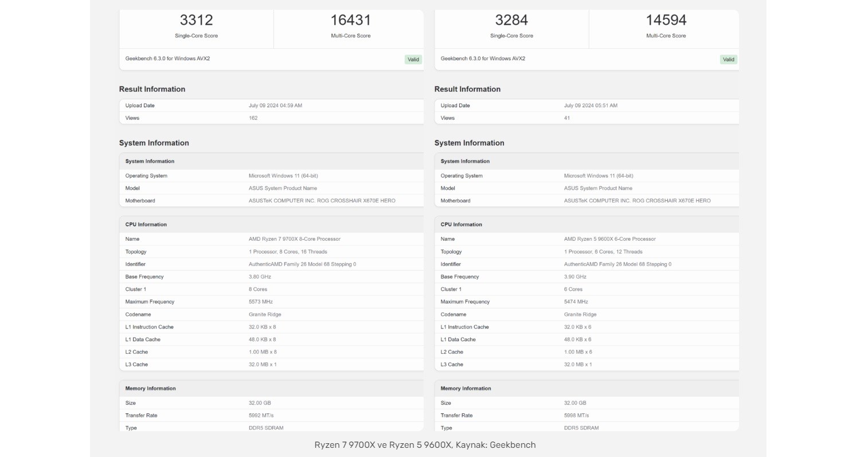Select the 16431 multi-core score
Screen dimensions: 868x457
pos(350,20)
